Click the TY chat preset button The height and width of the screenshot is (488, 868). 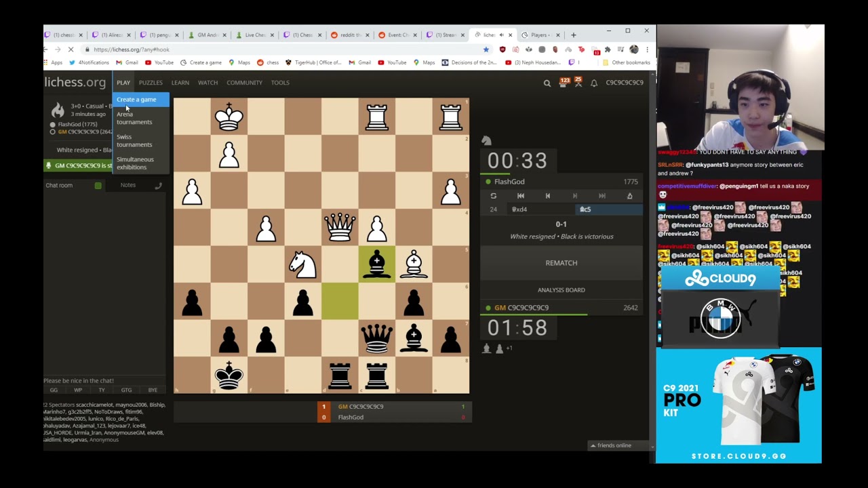tap(102, 390)
